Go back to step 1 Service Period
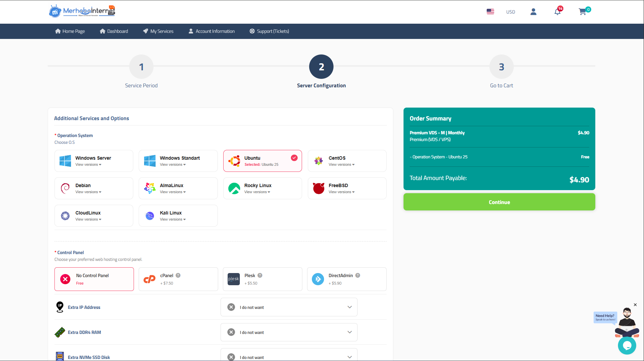This screenshot has width=644, height=361. [x=141, y=67]
